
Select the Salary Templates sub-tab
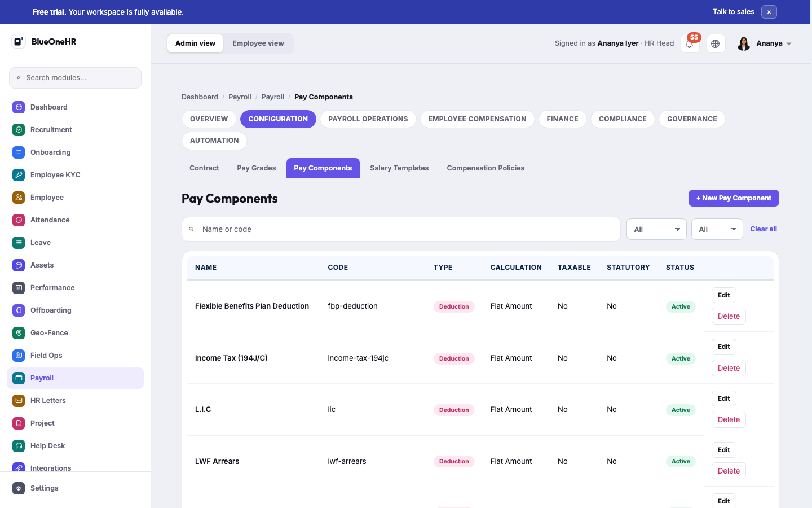point(399,168)
